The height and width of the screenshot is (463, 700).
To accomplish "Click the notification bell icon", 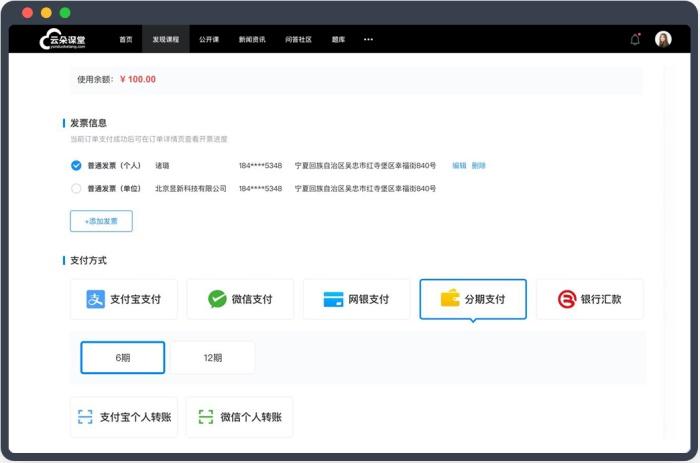I will (635, 39).
